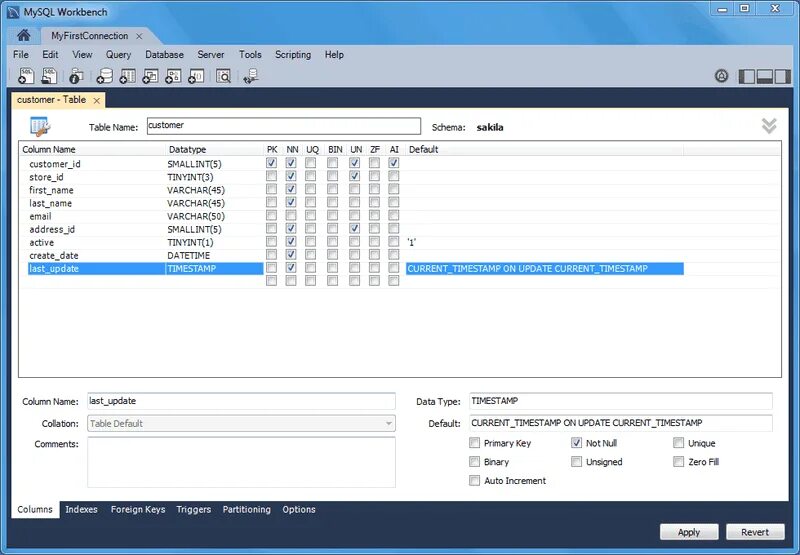
Task: Enable the Binary option
Action: coord(474,462)
